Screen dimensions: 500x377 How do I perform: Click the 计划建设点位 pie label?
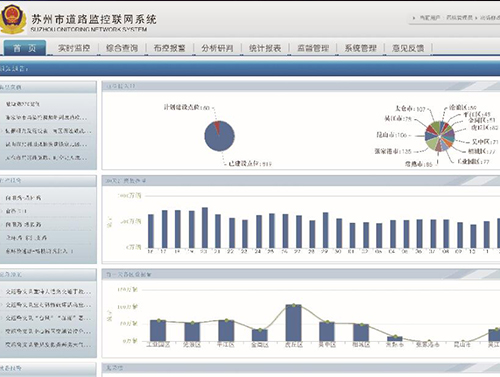click(187, 107)
